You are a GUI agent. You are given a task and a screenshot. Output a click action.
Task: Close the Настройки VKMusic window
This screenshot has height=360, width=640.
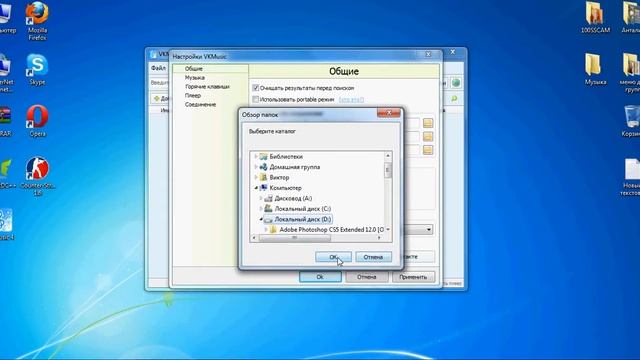[x=428, y=54]
